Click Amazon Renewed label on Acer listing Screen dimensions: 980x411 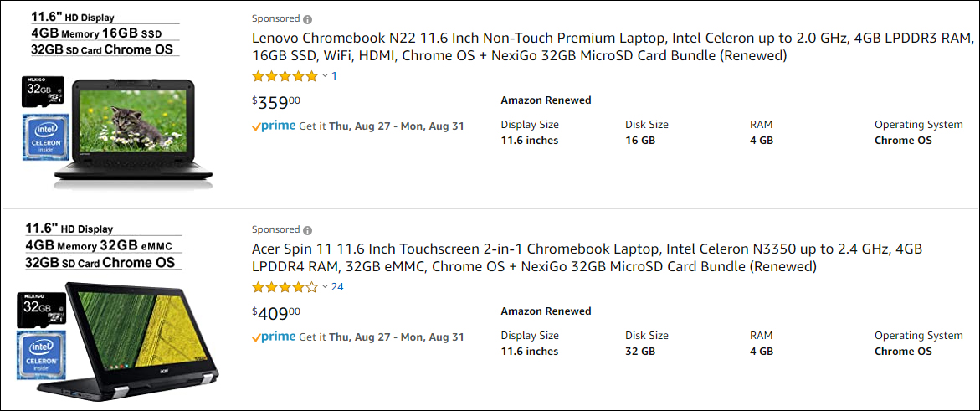pyautogui.click(x=546, y=311)
